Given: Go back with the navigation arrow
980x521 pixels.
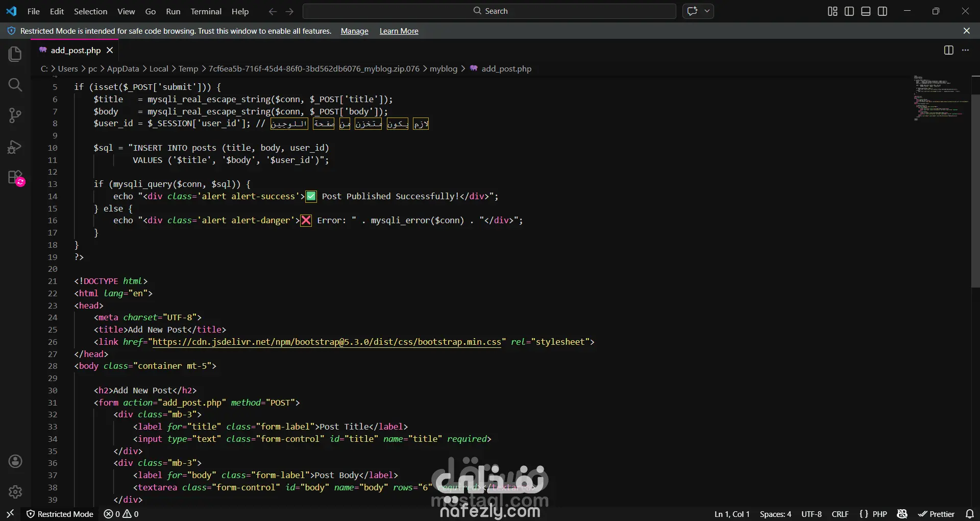Looking at the screenshot, I should (x=273, y=11).
